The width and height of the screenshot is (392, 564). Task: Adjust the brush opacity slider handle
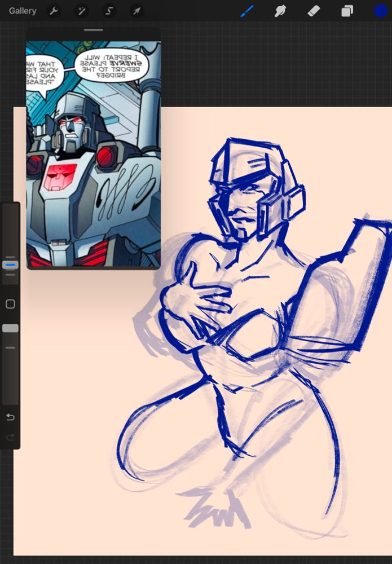(10, 328)
